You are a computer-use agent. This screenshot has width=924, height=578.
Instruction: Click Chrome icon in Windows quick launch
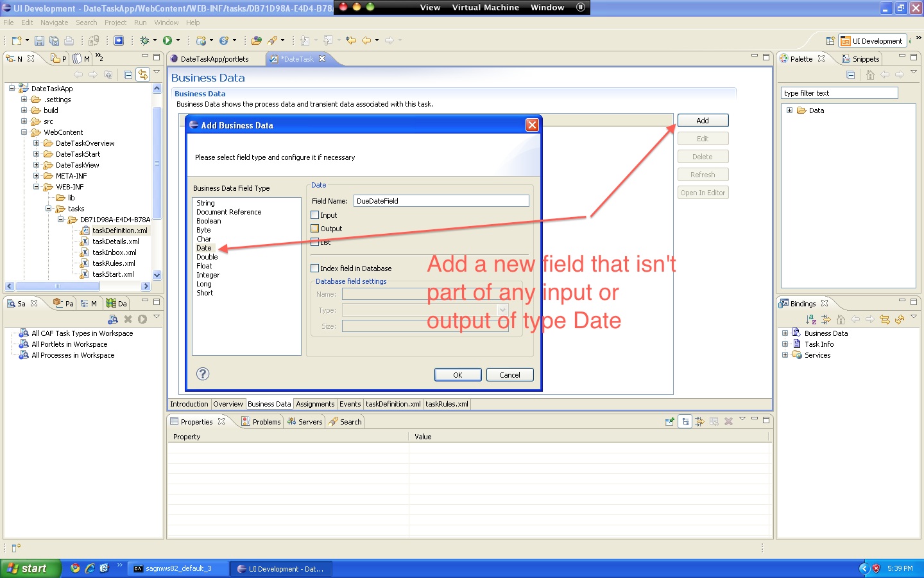coord(75,568)
